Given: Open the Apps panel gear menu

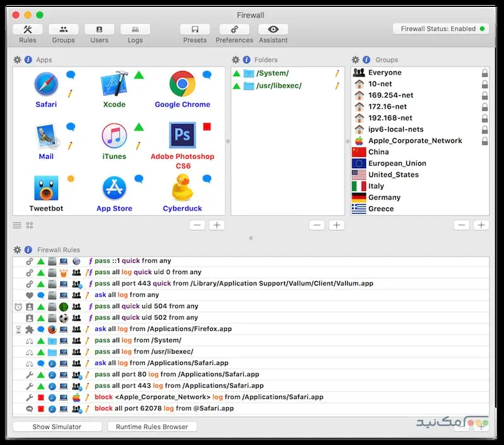Looking at the screenshot, I should point(17,60).
